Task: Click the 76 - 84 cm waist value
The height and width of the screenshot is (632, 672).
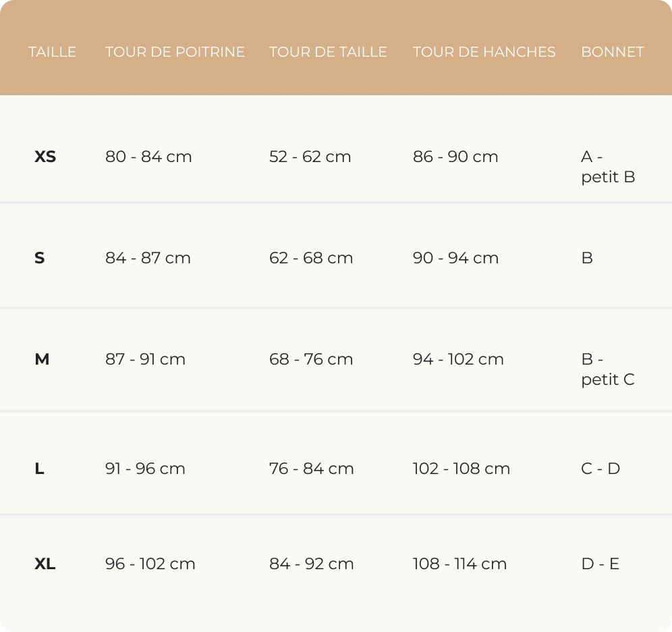Action: click(311, 468)
